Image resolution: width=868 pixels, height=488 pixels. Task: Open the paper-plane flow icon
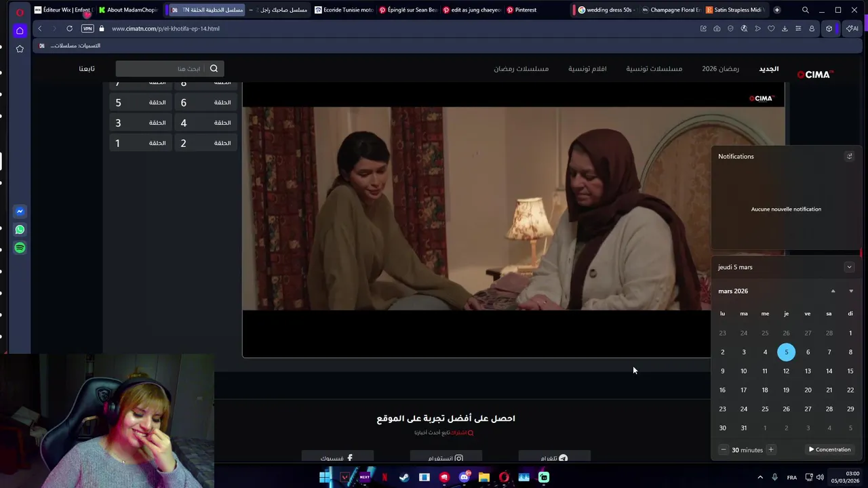coord(757,28)
